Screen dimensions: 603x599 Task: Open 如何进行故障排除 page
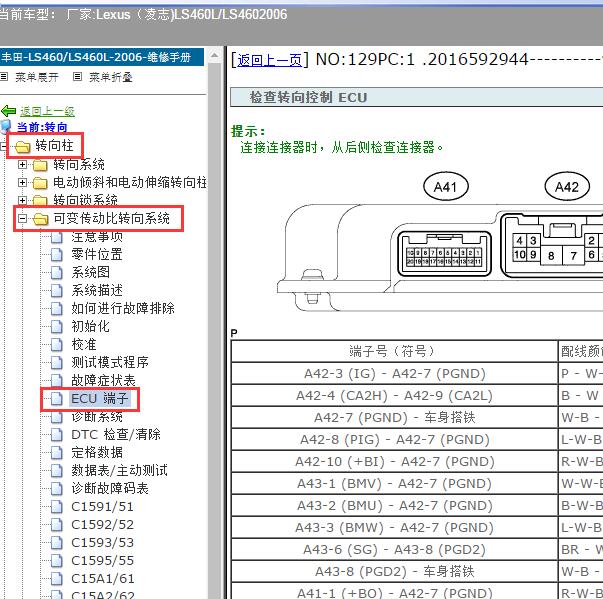(x=123, y=309)
